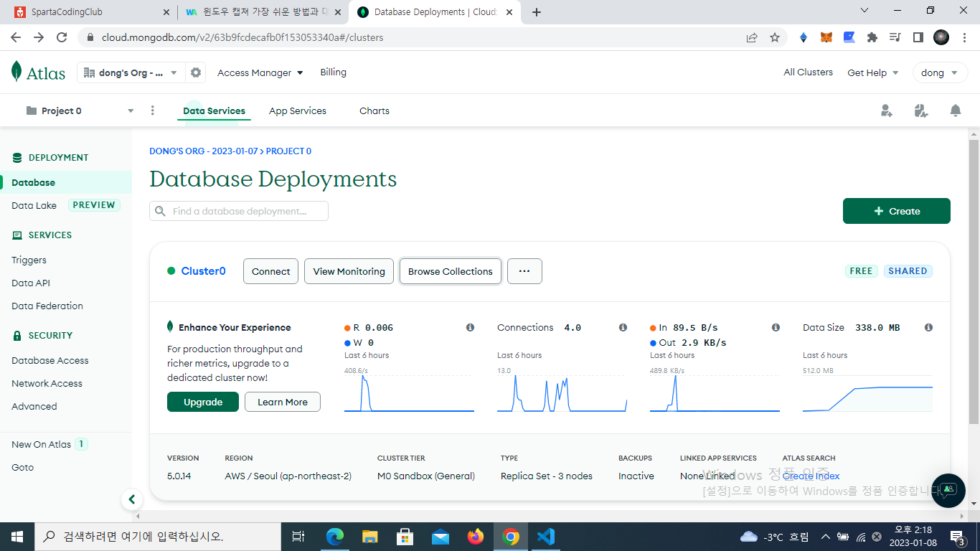Click the Windows taskbar search box
The width and height of the screenshot is (980, 551).
click(x=157, y=537)
